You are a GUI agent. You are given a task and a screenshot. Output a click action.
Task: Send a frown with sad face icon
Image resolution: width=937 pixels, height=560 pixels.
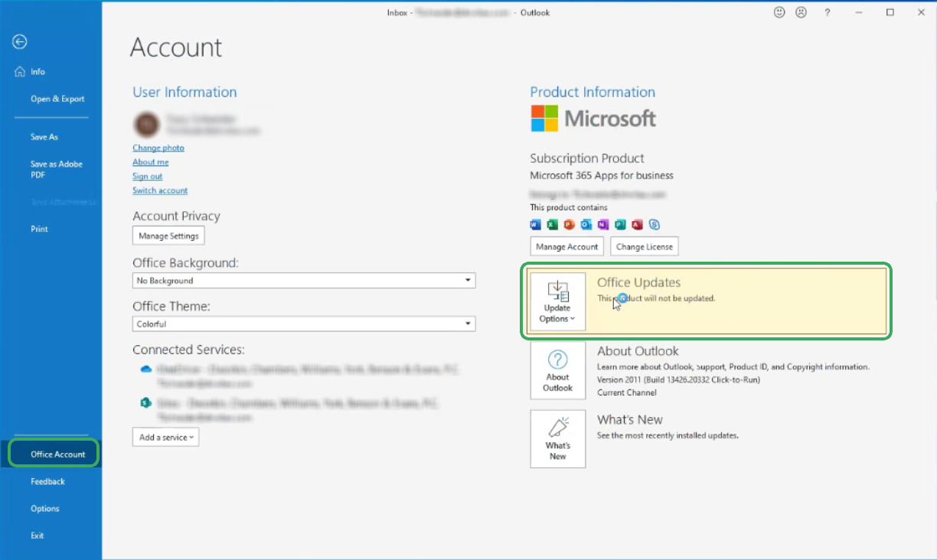802,12
